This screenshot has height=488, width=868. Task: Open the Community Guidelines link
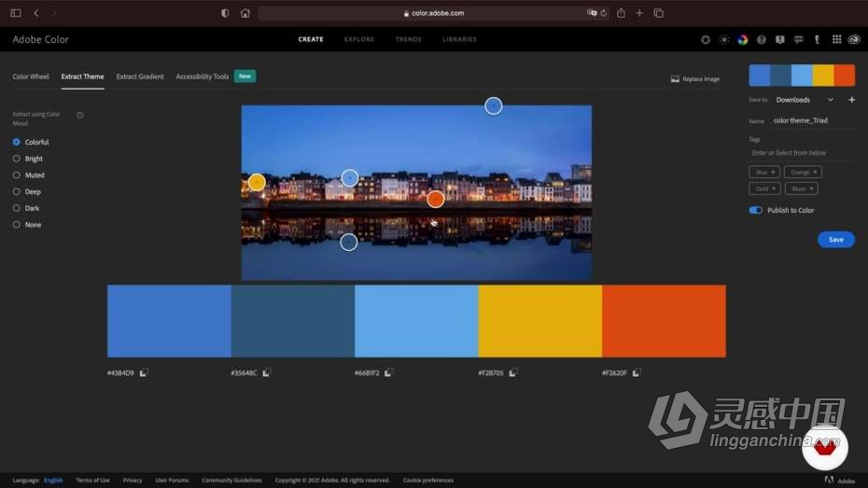coord(231,481)
